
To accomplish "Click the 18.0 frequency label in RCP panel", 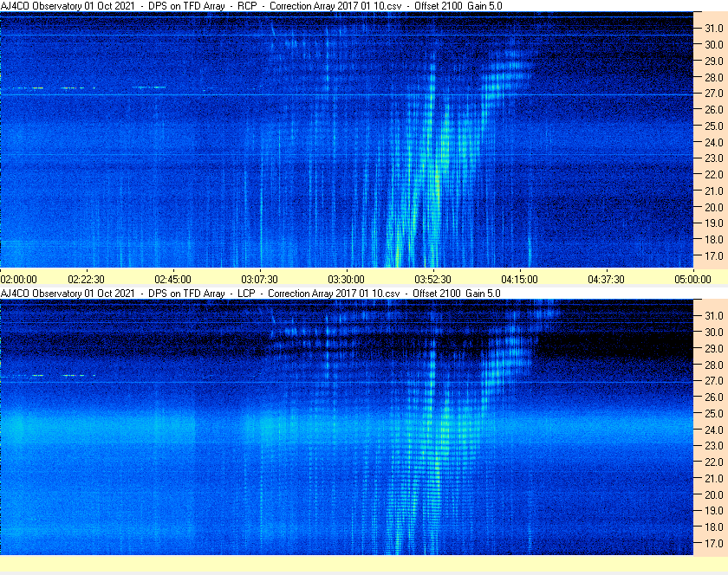I will click(714, 240).
